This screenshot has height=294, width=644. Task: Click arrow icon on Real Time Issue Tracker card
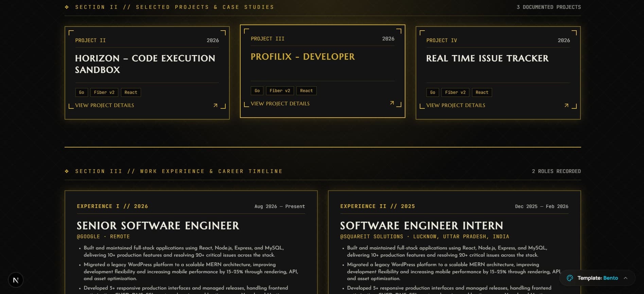click(566, 105)
